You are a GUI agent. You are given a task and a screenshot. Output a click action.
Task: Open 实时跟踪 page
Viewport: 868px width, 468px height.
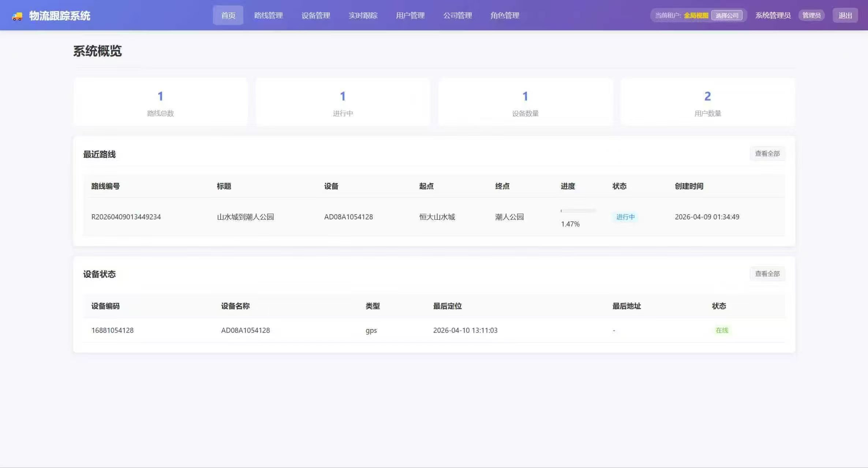point(363,15)
